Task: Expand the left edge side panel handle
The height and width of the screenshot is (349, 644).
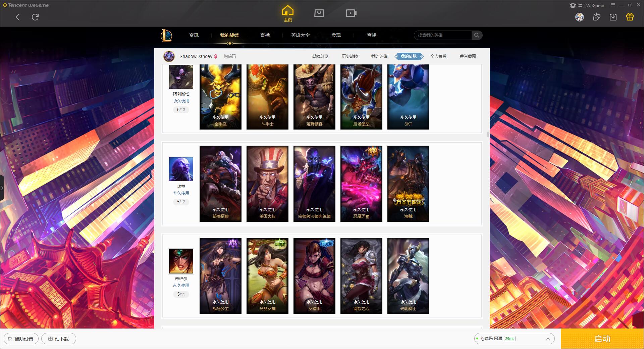Action: pos(2,188)
